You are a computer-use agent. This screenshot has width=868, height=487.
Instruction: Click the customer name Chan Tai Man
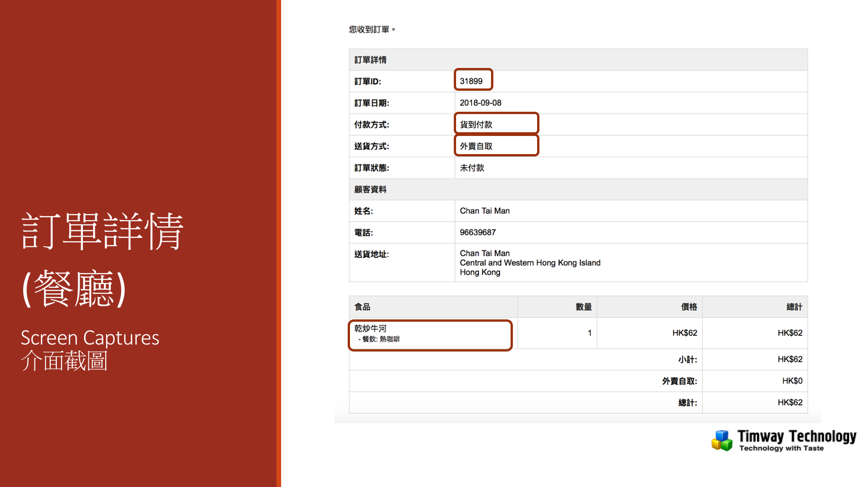(484, 211)
